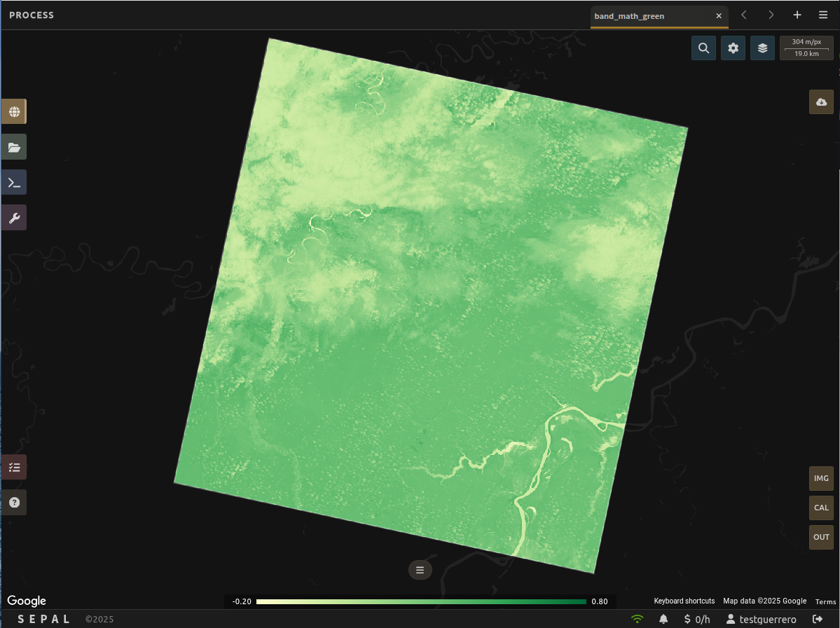Select the globe Process section icon

(x=14, y=111)
